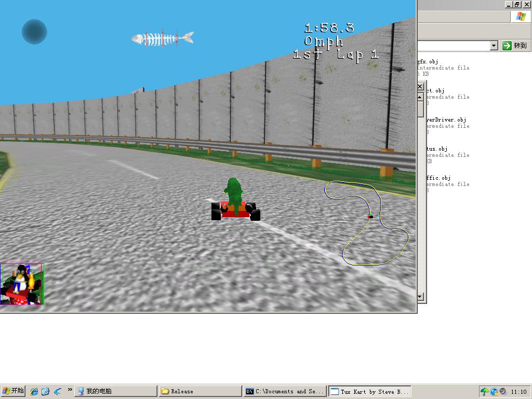Close the Explorer side pane with X
Screen dimensions: 532x399
[x=420, y=87]
